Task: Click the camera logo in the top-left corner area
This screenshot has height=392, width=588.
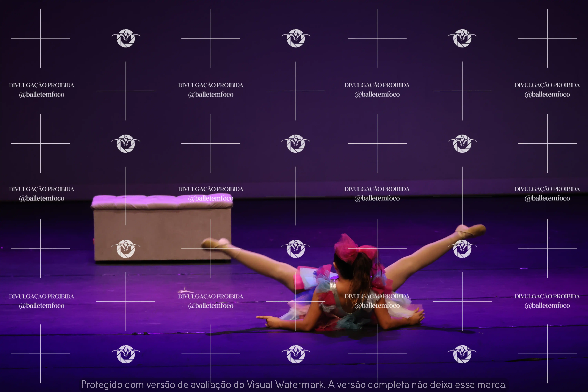Action: point(126,38)
